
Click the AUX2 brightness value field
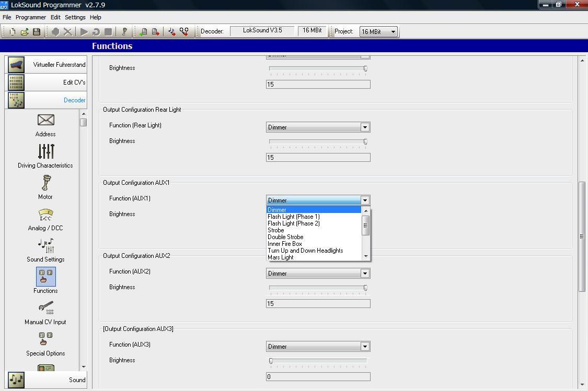coord(318,303)
